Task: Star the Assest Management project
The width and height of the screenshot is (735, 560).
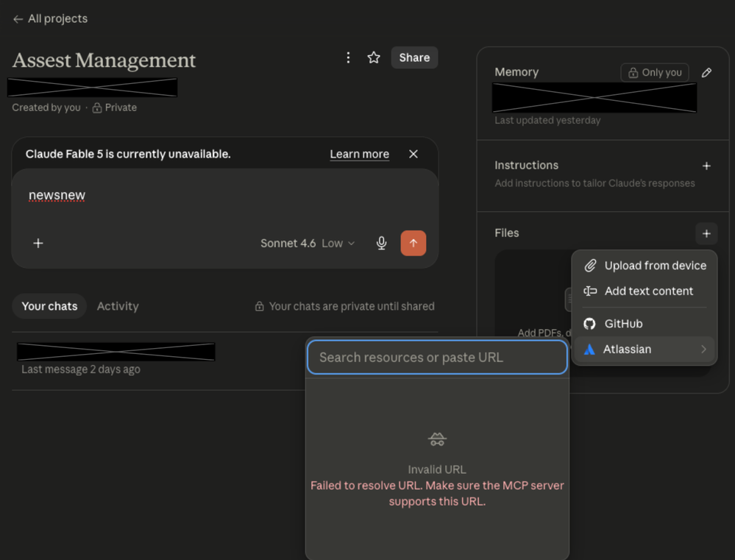Action: coord(374,57)
